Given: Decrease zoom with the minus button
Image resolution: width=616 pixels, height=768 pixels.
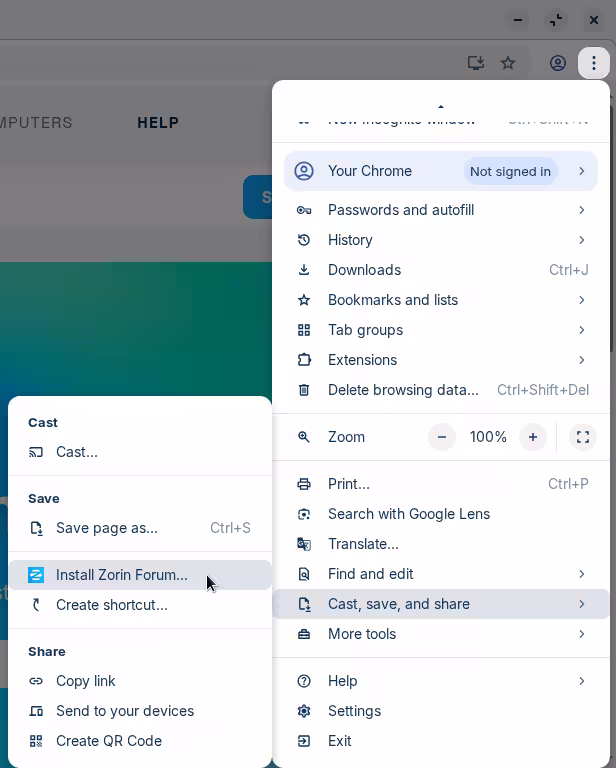Looking at the screenshot, I should tap(441, 437).
